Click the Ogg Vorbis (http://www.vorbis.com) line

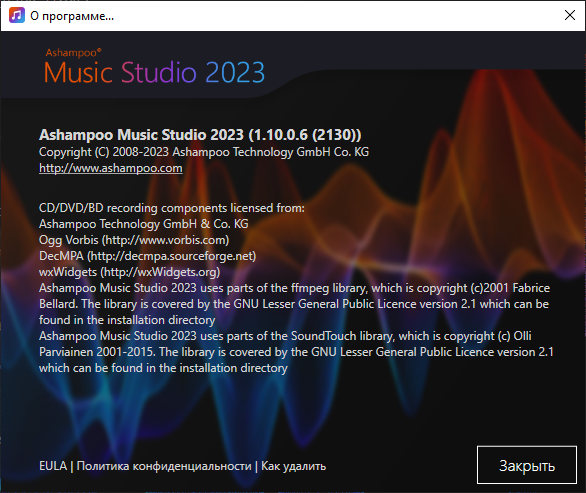pyautogui.click(x=134, y=240)
